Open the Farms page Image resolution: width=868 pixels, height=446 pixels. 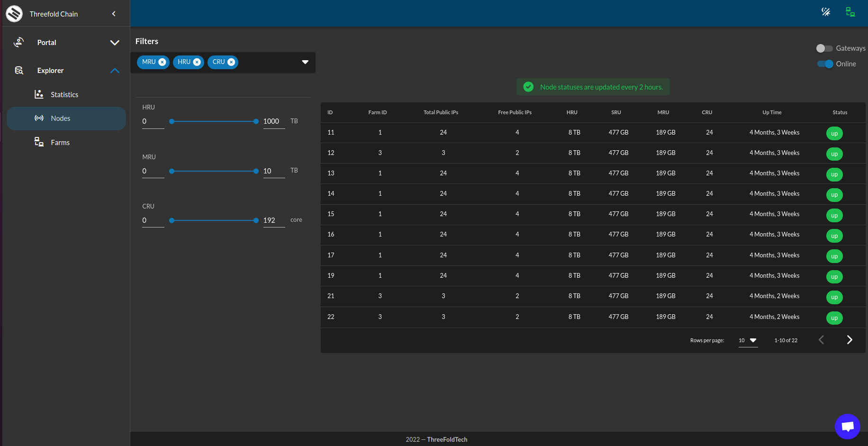(x=60, y=143)
